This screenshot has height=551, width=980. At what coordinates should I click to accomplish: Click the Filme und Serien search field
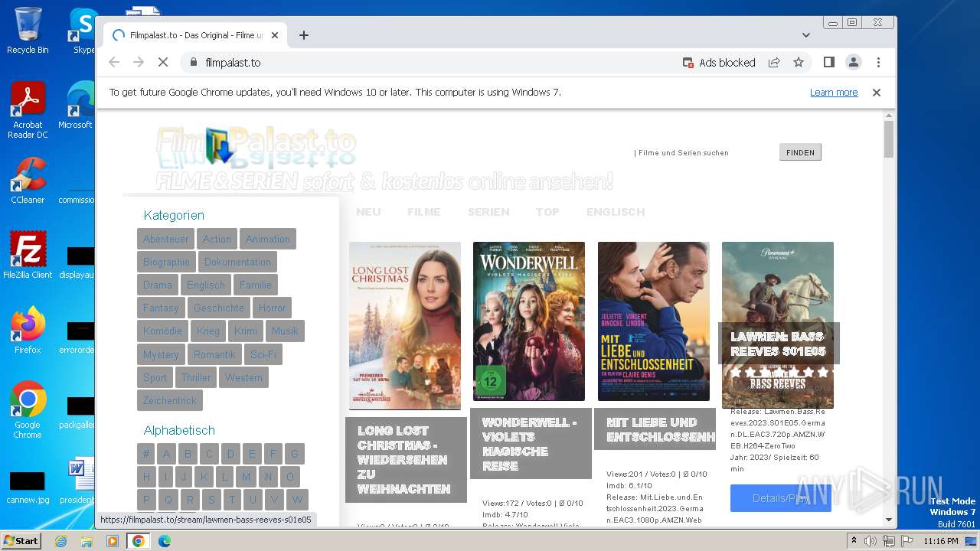702,152
